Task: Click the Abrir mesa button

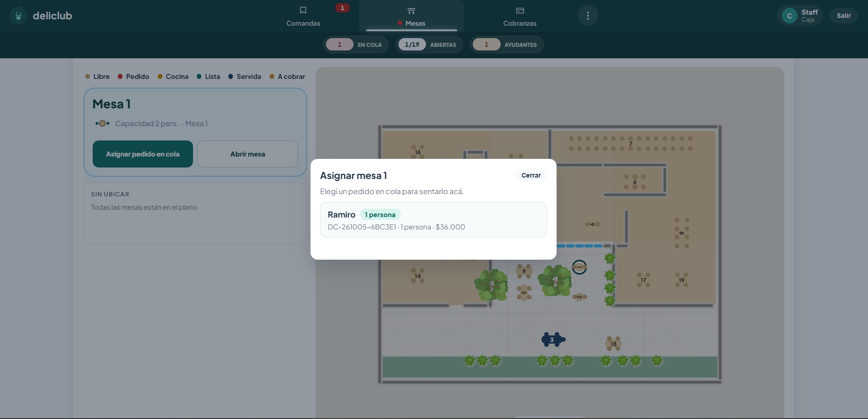Action: 248,154
